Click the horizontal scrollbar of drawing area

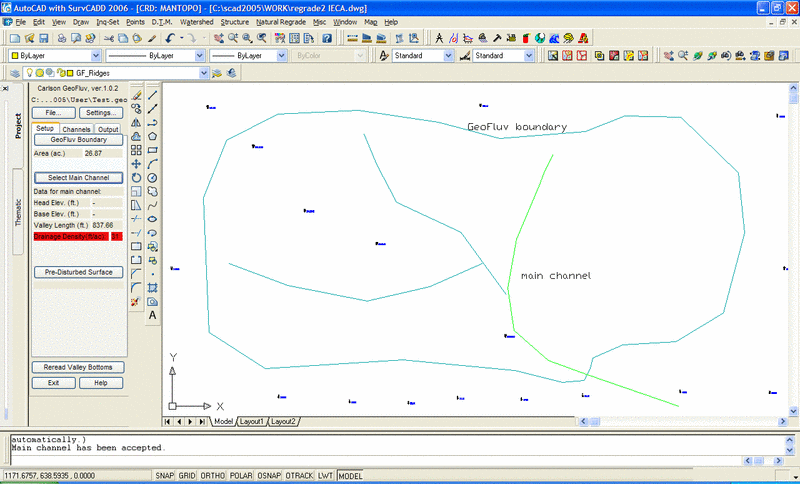click(x=681, y=422)
